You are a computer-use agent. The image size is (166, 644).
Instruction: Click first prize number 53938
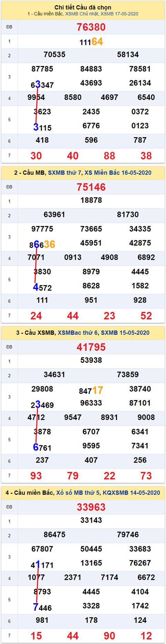point(91,360)
